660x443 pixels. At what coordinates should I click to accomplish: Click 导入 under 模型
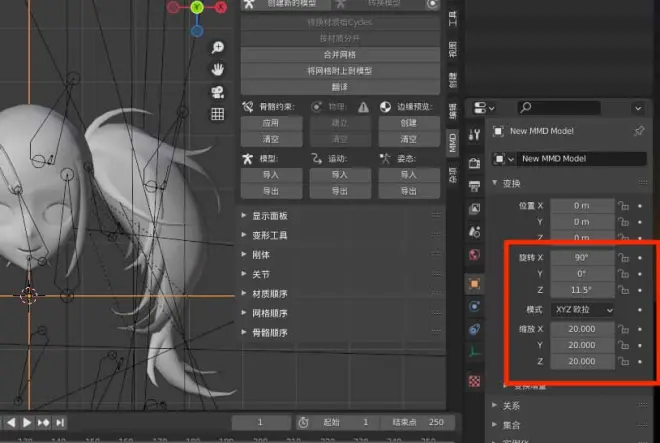pos(271,175)
